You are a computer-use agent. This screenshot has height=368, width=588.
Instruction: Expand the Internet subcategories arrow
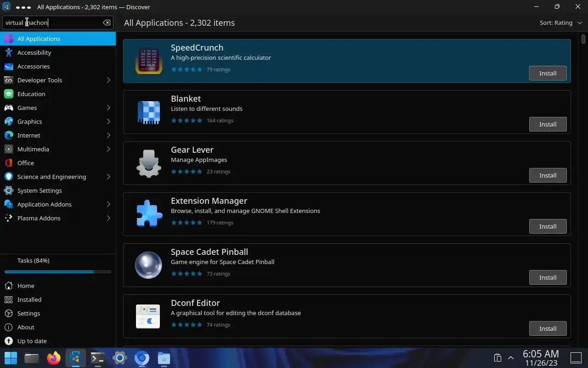click(x=108, y=135)
